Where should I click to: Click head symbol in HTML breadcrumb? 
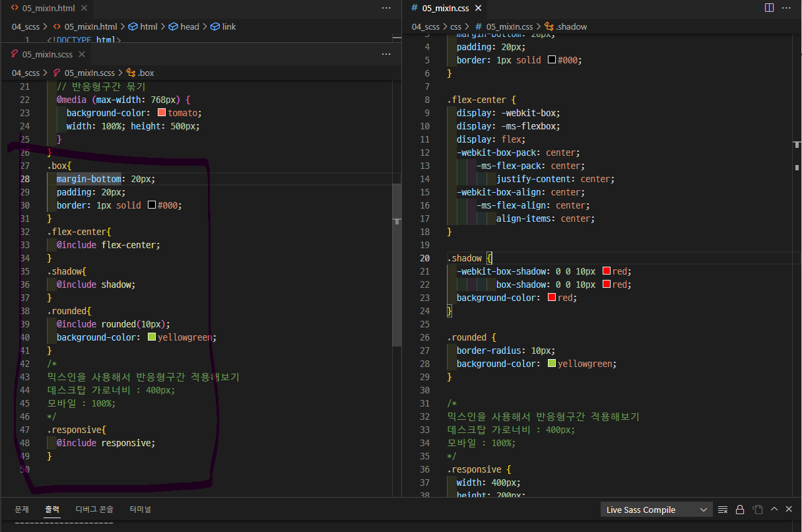point(184,27)
